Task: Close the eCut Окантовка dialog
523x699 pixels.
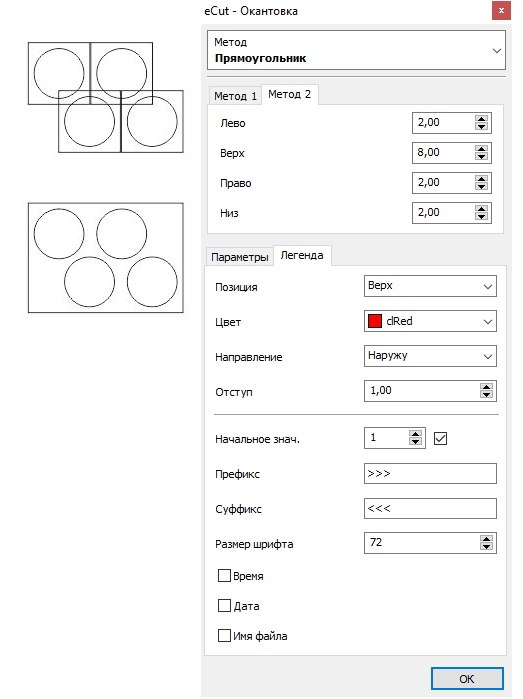Action: coord(501,11)
